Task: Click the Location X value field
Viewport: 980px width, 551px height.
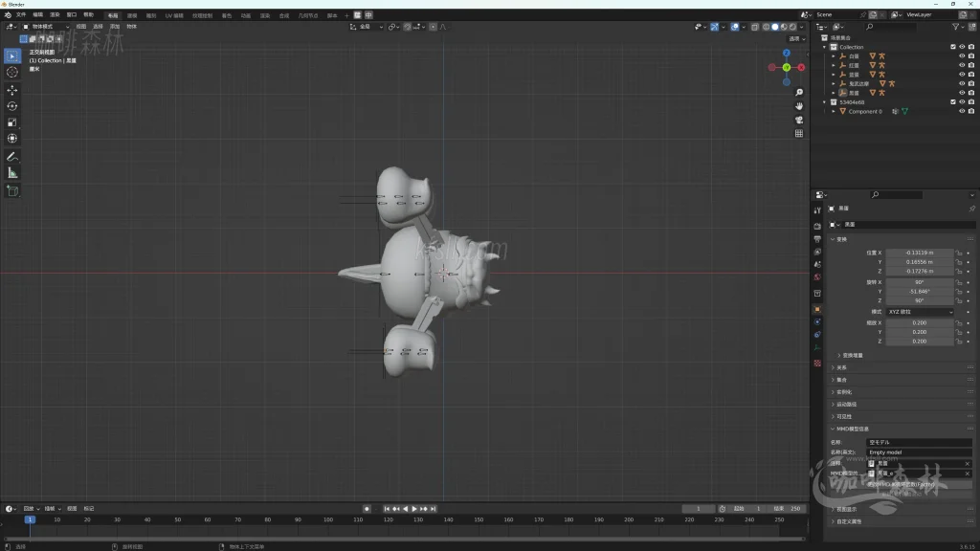Action: pos(919,253)
